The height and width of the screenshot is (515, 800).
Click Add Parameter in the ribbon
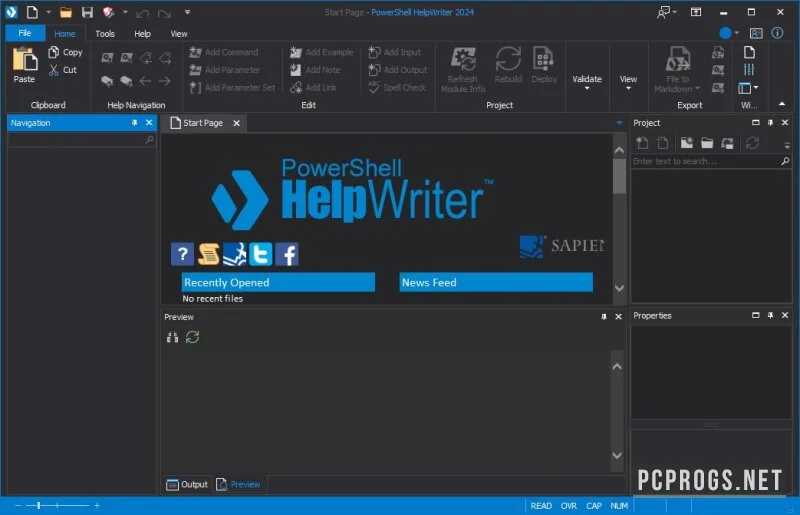coord(224,70)
